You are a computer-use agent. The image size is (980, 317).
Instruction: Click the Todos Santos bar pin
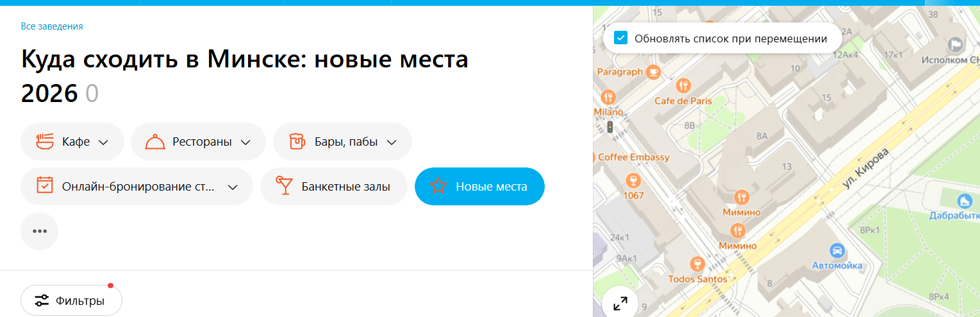(x=697, y=264)
